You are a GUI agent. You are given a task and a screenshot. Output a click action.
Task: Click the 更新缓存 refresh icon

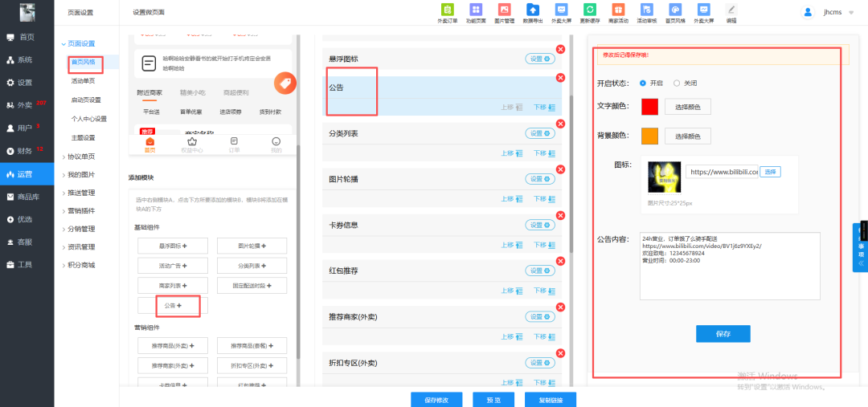(589, 10)
